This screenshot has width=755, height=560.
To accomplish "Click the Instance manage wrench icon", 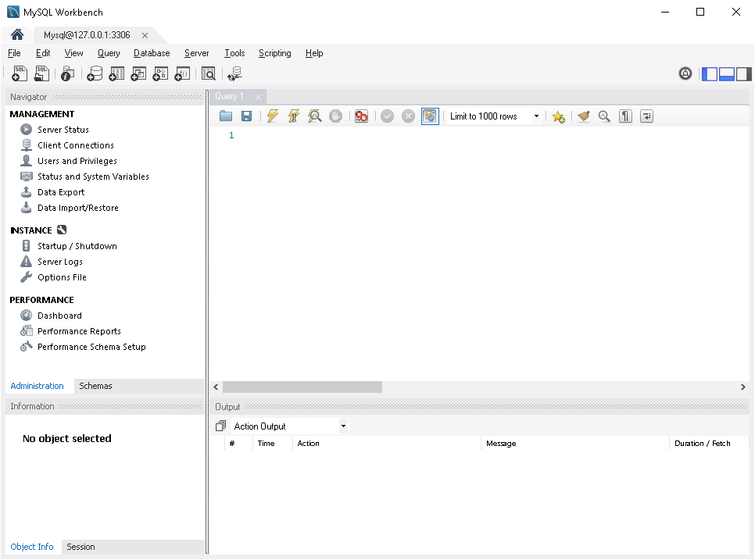I will point(62,230).
